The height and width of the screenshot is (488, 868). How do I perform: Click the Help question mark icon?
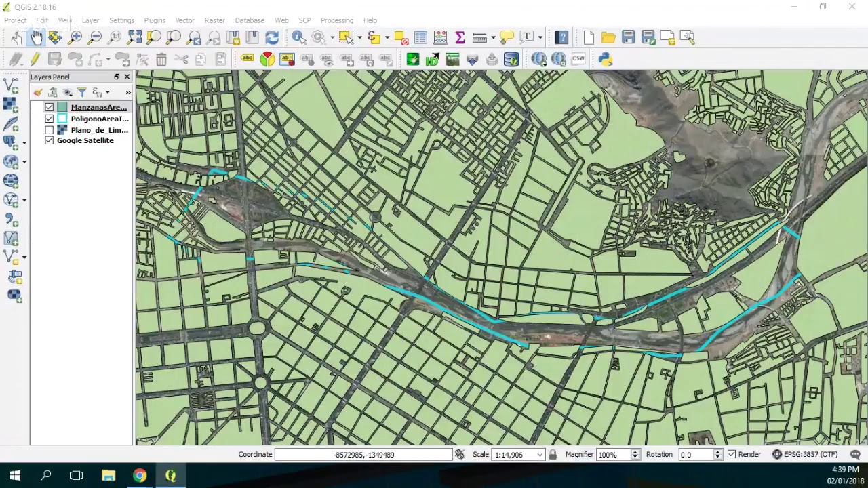pos(561,37)
